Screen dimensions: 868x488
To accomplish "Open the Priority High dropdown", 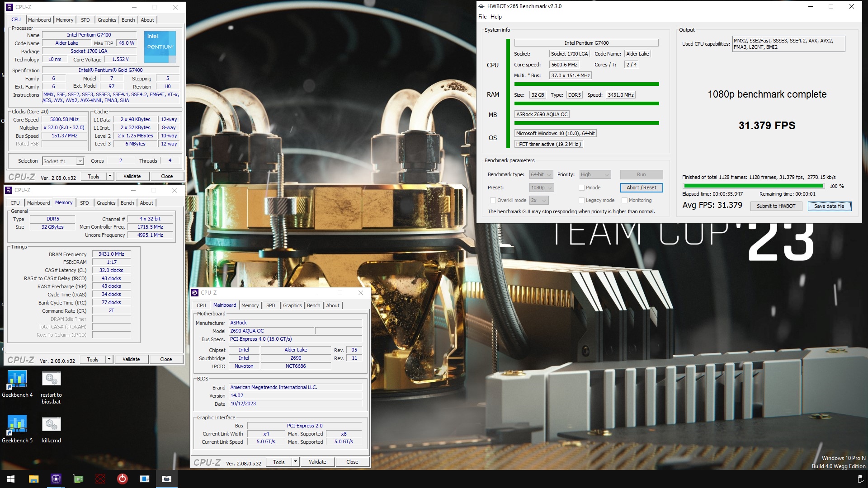I will [x=595, y=174].
